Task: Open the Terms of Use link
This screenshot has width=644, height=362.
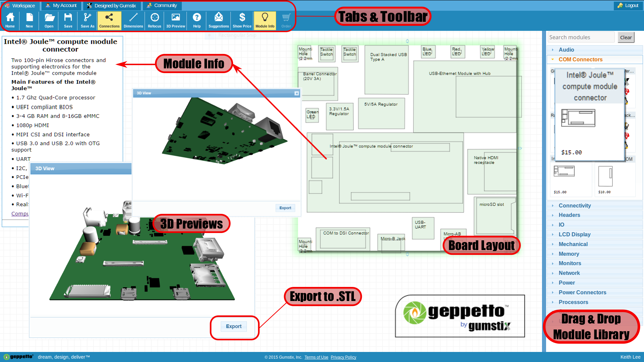Action: point(316,357)
